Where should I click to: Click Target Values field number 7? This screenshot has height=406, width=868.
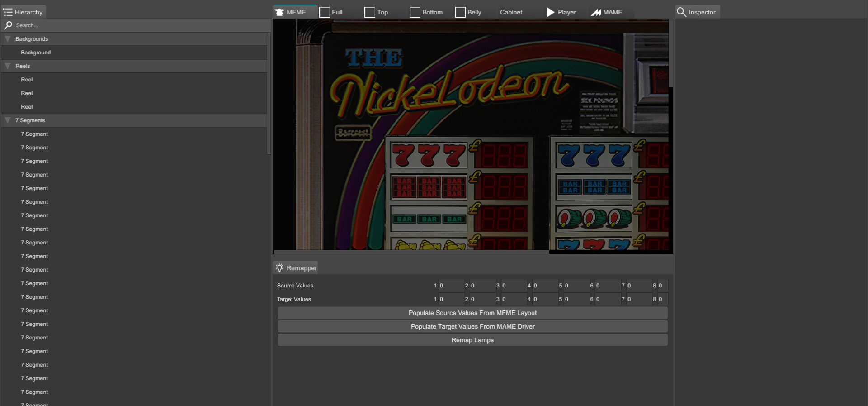639,299
